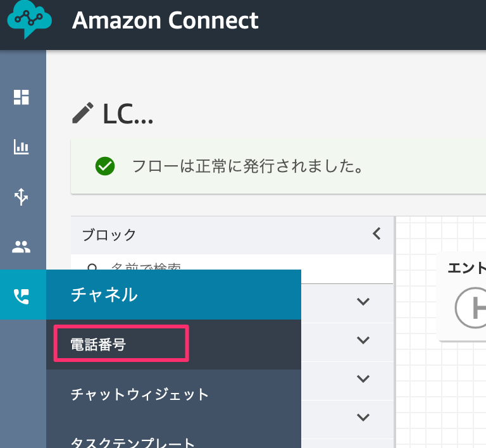Open the analytics bar chart sidebar icon
This screenshot has width=486, height=448.
(22, 147)
